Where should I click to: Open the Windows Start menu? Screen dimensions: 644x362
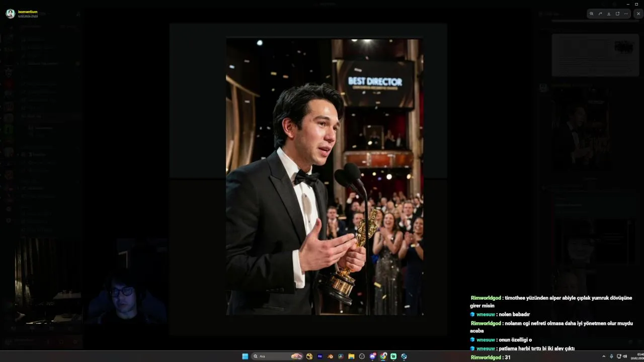point(245,356)
